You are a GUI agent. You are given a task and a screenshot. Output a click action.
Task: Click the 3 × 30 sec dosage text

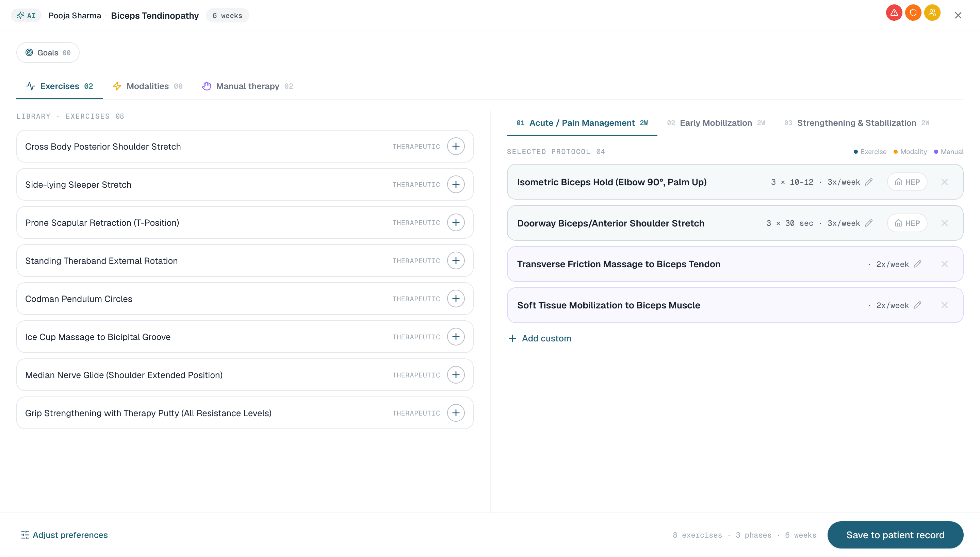point(789,223)
